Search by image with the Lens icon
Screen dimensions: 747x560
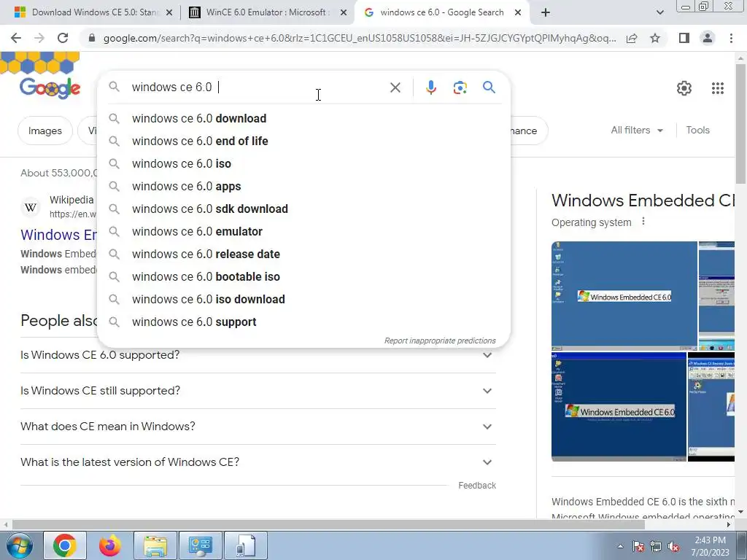coord(460,87)
